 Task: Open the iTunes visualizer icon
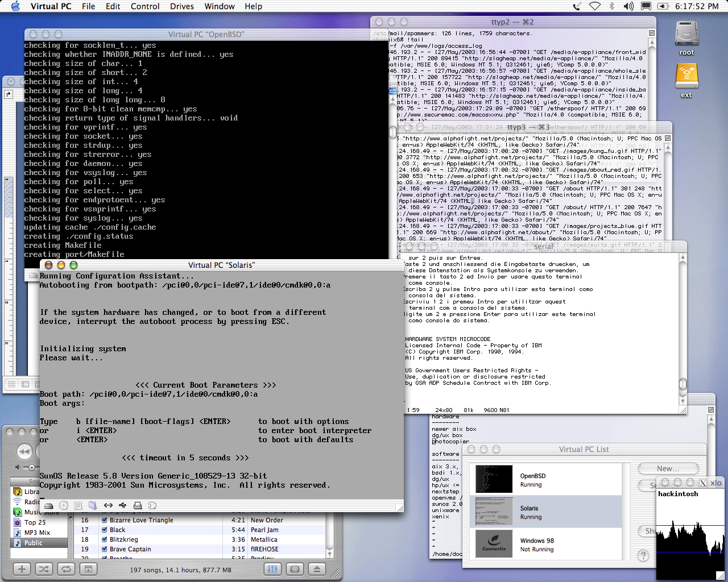tap(295, 569)
